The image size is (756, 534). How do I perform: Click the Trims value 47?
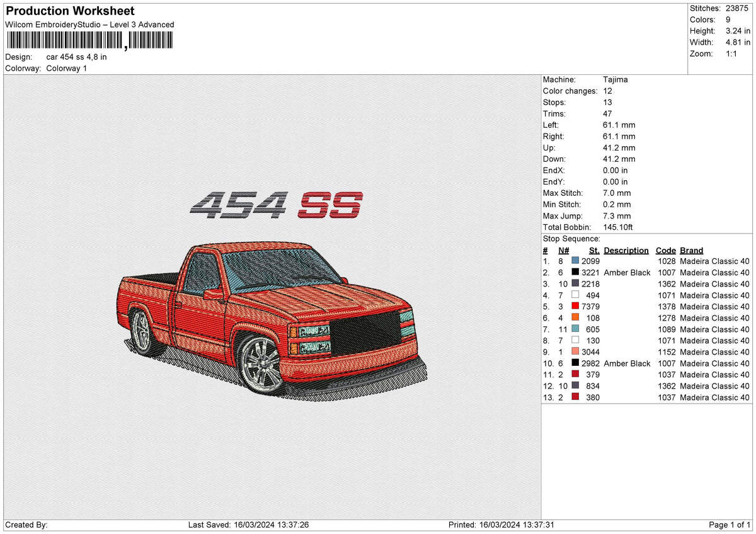[x=608, y=113]
